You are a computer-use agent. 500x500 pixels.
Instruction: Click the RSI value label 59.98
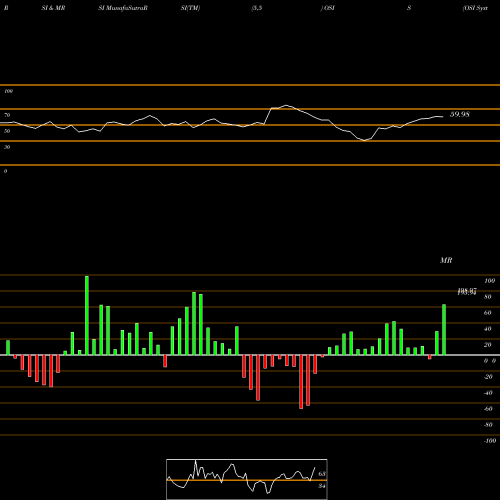click(x=460, y=114)
